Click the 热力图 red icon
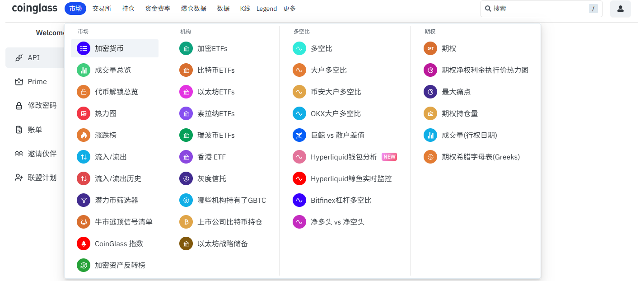 pos(84,113)
